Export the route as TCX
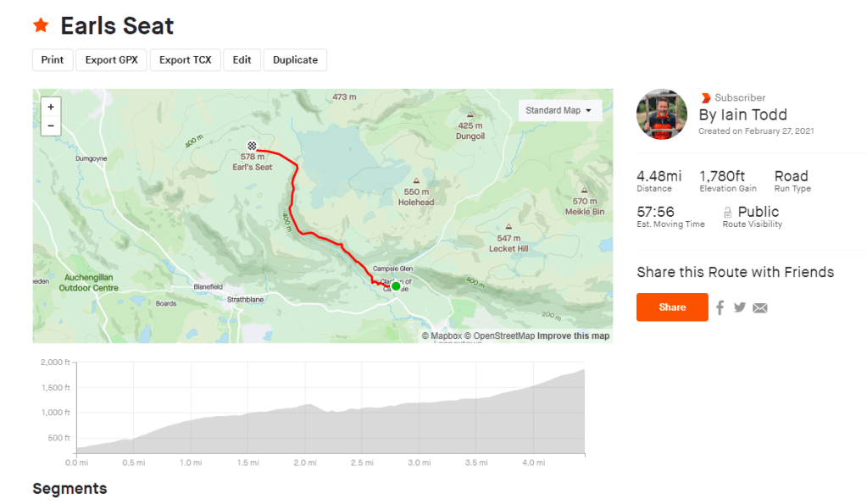 pyautogui.click(x=186, y=60)
